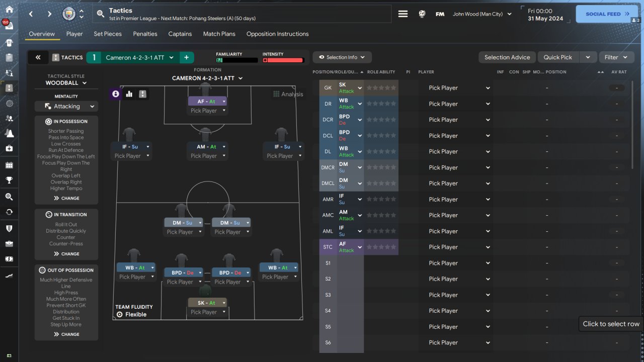Click the squad list vertical scrollbar
This screenshot has height=362, width=644.
pyautogui.click(x=633, y=125)
